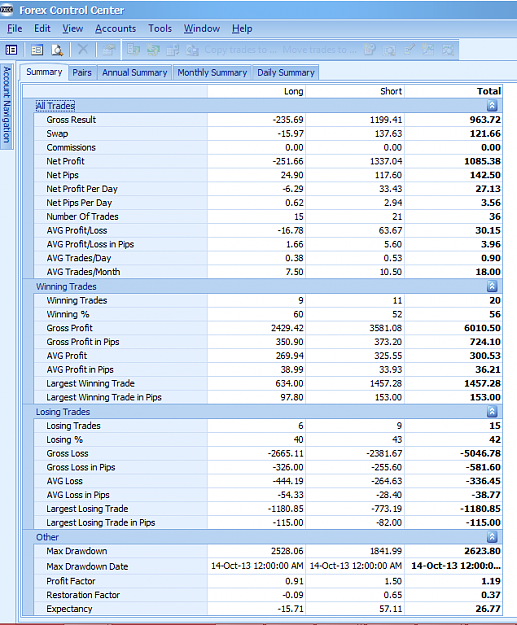517x625 pixels.
Task: Switch to the Daily Summary tab
Action: coord(286,73)
